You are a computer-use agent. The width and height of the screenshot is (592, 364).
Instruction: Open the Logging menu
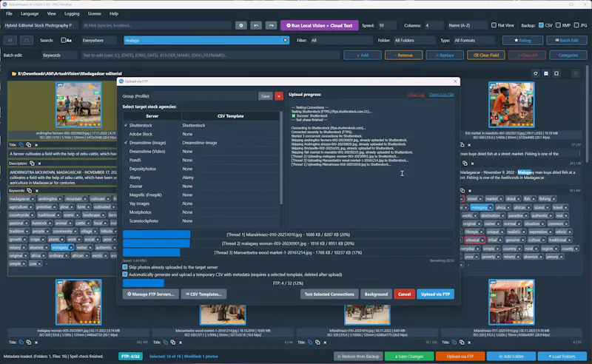pos(72,13)
